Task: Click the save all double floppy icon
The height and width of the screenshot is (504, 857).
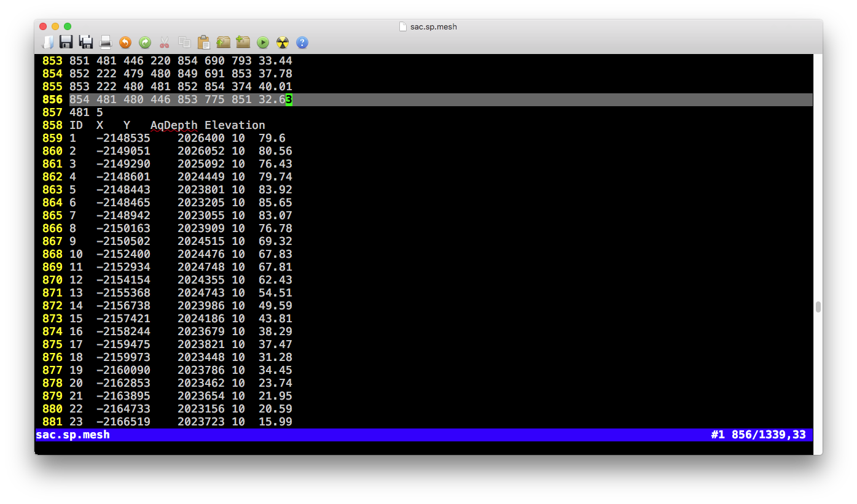Action: point(86,42)
